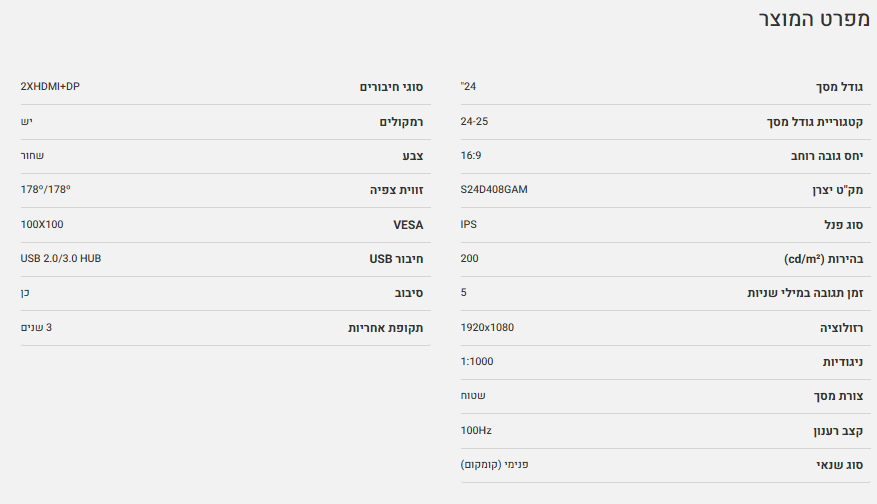Click the 2XHDMI+DP connections value
This screenshot has height=504, width=877.
point(50,87)
